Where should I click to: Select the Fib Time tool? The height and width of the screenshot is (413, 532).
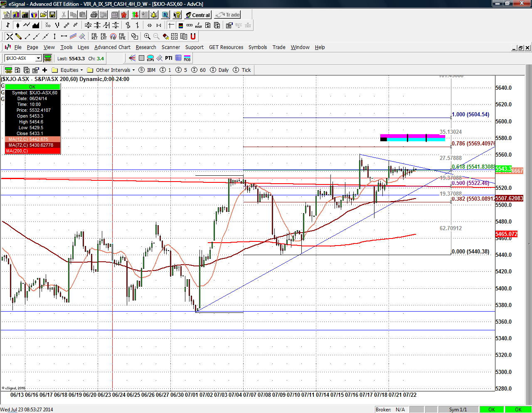[122, 37]
